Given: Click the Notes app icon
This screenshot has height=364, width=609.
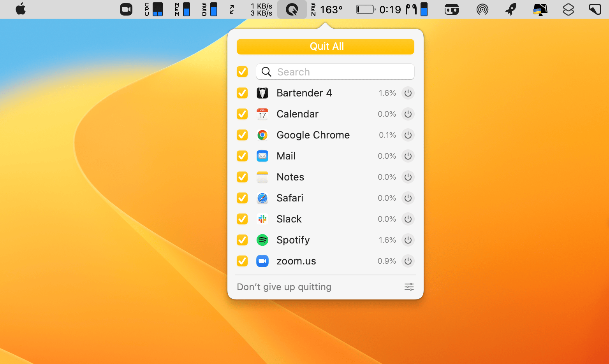Looking at the screenshot, I should click(262, 177).
